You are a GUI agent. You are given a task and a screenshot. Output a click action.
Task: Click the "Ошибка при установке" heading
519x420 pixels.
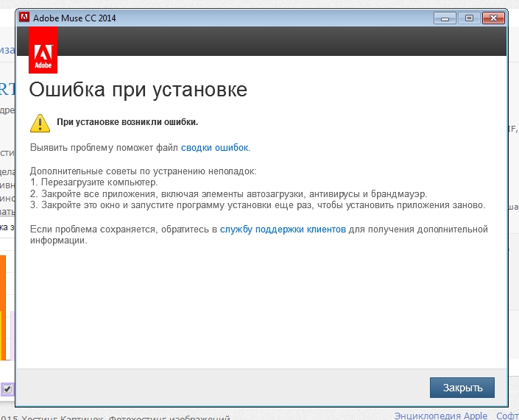[x=138, y=90]
